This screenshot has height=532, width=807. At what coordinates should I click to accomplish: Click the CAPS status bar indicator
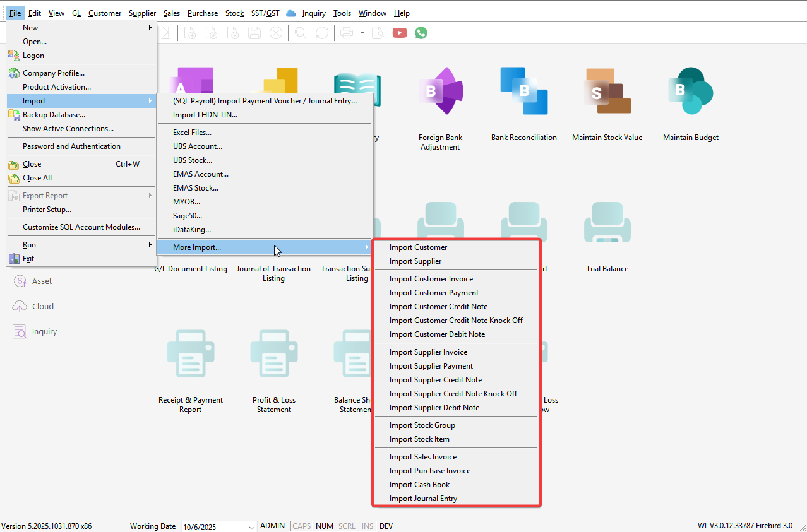(x=301, y=526)
